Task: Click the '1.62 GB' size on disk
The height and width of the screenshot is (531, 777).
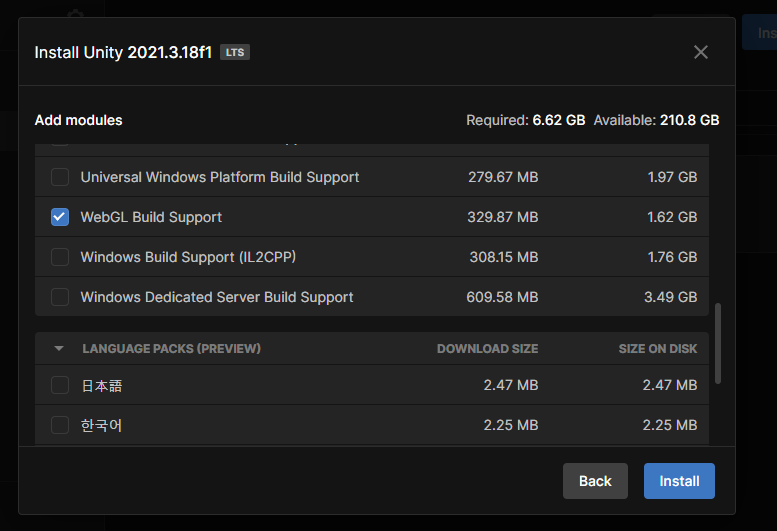Action: pyautogui.click(x=672, y=217)
